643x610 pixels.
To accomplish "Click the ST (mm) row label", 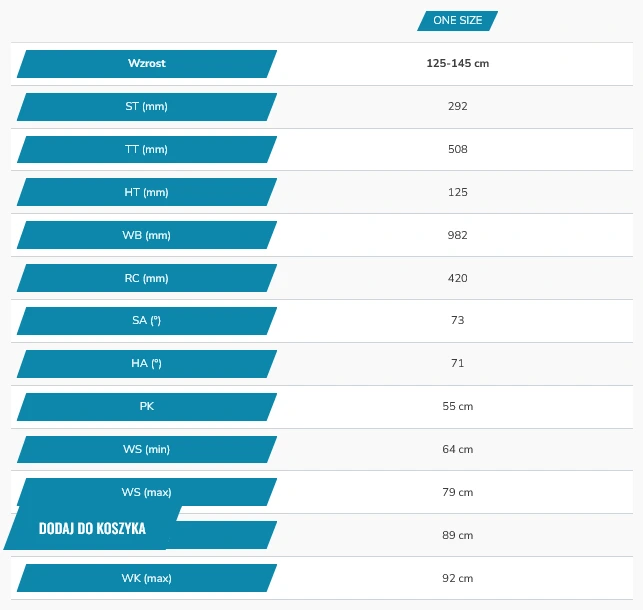I will click(x=146, y=106).
